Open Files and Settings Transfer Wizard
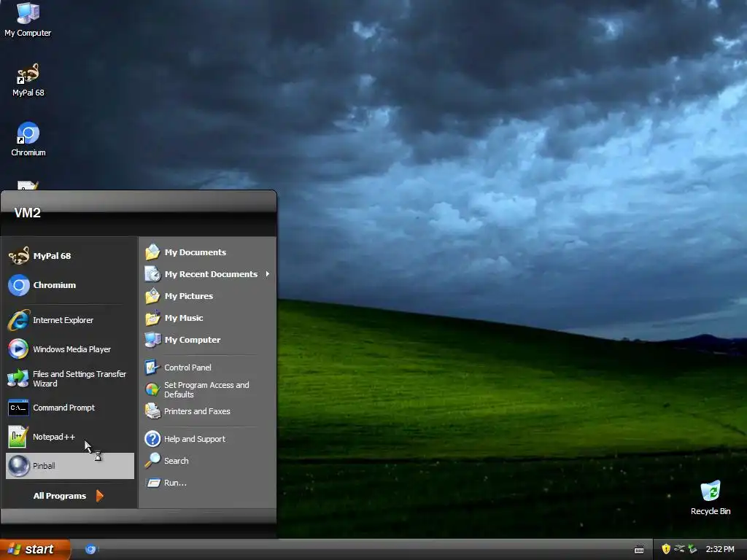The height and width of the screenshot is (560, 747). pyautogui.click(x=69, y=378)
